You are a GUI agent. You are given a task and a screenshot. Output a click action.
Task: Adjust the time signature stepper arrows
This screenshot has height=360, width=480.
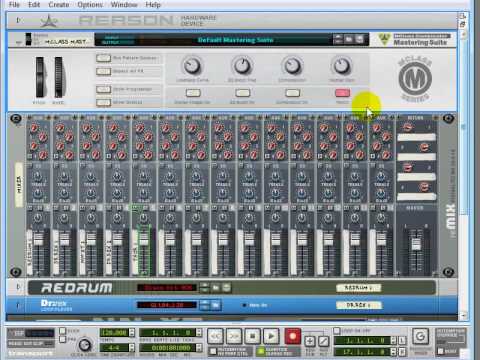[x=132, y=348]
